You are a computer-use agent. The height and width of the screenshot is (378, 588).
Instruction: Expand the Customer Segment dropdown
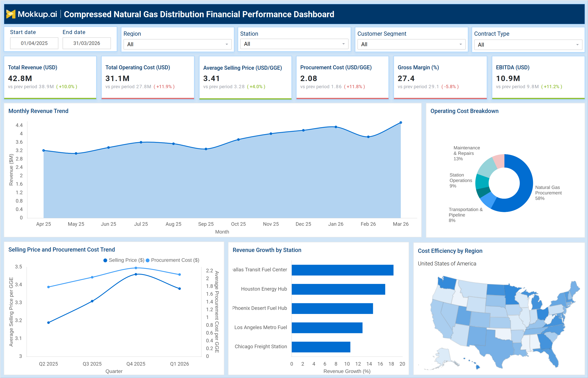[x=411, y=45]
